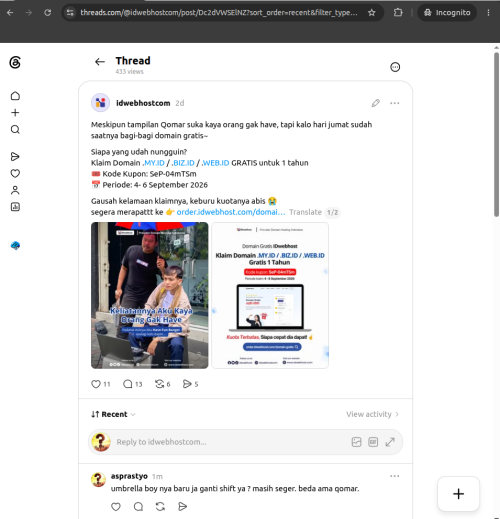Go back with the Thread back arrow
The height and width of the screenshot is (519, 500).
click(x=100, y=62)
